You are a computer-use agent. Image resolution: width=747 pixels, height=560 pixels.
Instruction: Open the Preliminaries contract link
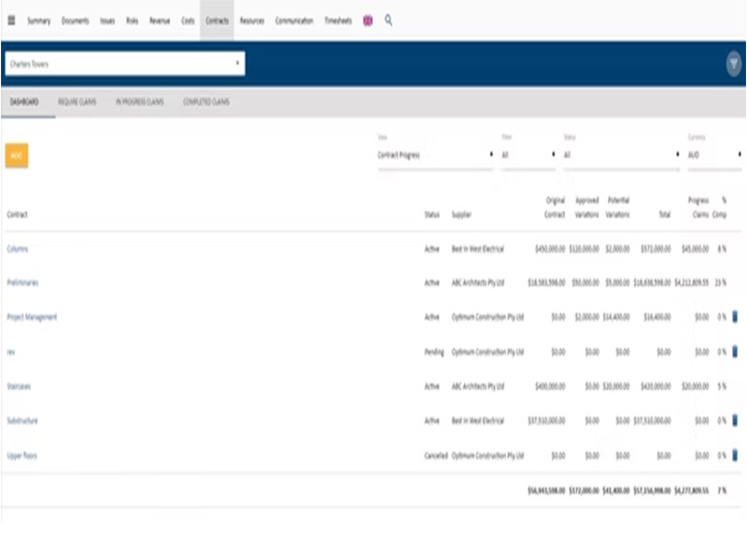[22, 282]
